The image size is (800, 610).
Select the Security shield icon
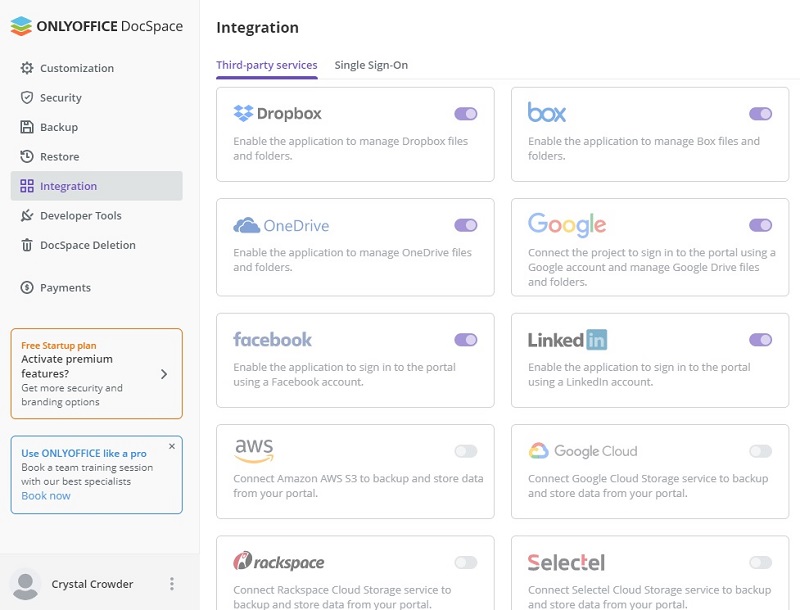click(x=28, y=97)
